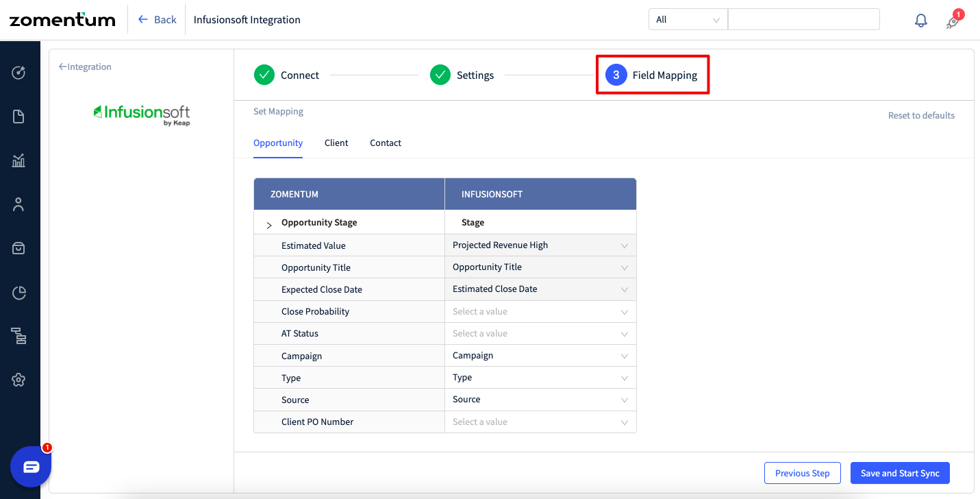Click the Estimated Value field label
The image size is (980, 499).
pos(314,245)
